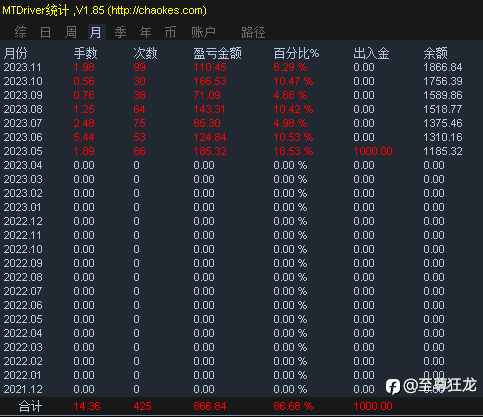Select the 2023.04 month row label
The image size is (483, 417).
tap(23, 165)
